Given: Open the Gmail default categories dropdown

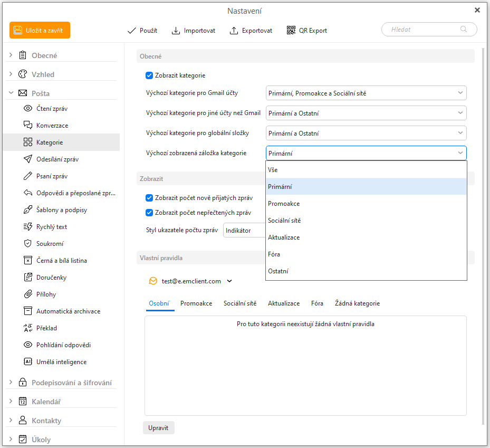Looking at the screenshot, I should point(366,93).
